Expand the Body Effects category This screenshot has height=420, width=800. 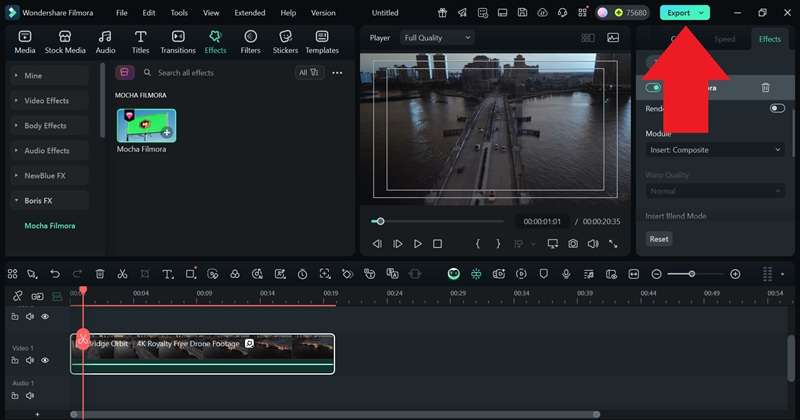[x=49, y=126]
